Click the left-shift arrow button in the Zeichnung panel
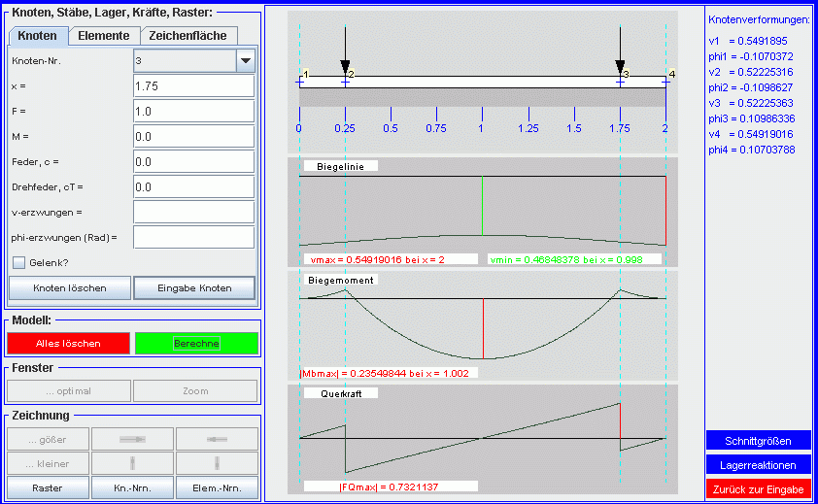The height and width of the screenshot is (504, 818). (217, 439)
